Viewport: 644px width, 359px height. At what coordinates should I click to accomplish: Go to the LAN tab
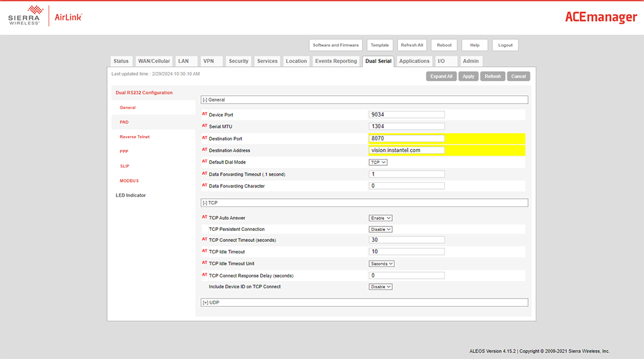pos(187,61)
